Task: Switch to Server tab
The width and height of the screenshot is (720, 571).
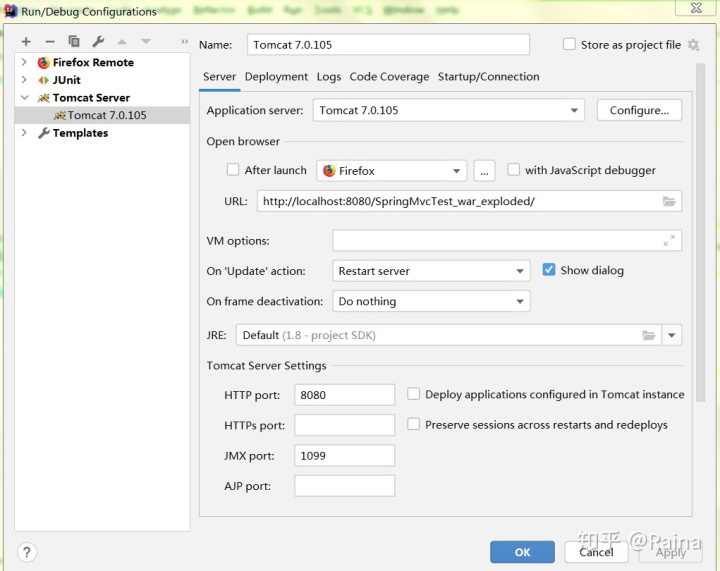Action: coord(219,77)
